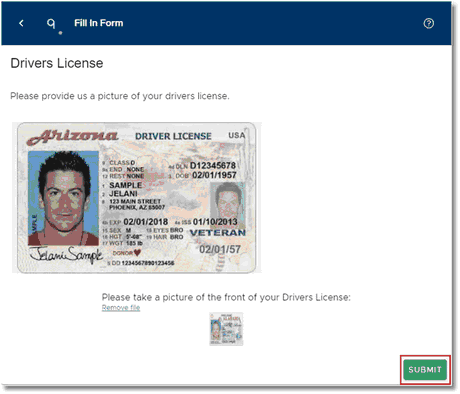Click the Drivers License page heading
This screenshot has height=394, width=460.
coord(57,63)
